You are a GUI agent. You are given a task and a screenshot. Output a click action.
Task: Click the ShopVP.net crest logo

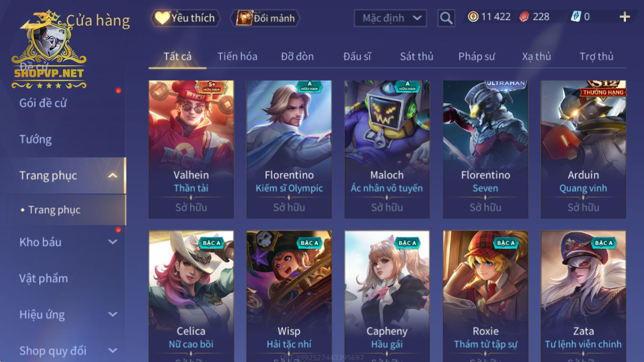(49, 49)
